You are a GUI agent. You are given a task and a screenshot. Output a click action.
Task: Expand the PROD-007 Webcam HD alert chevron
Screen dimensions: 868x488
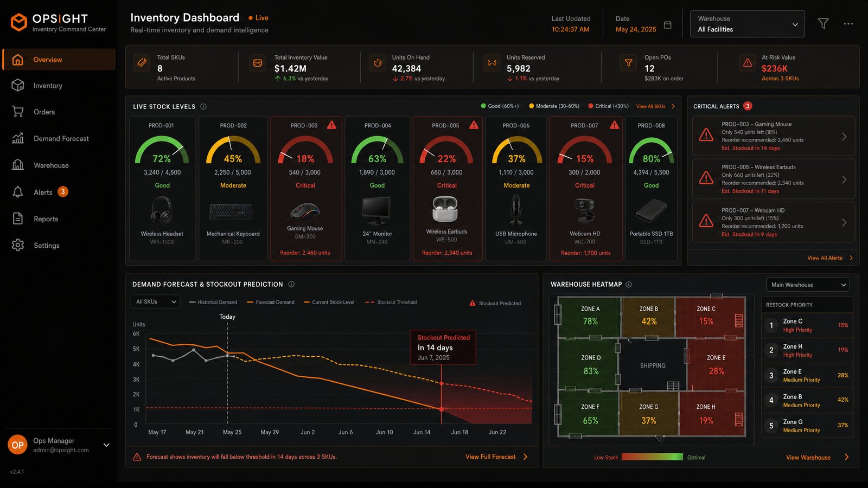point(844,222)
